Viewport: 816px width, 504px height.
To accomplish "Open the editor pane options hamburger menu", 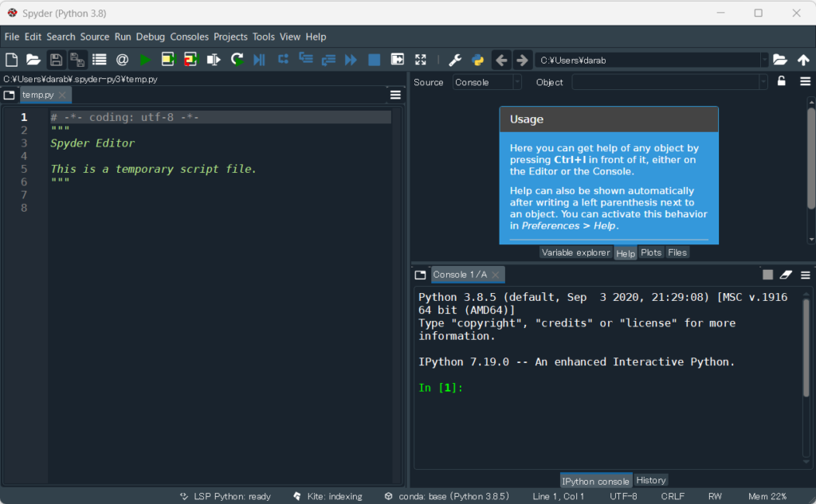I will (395, 95).
